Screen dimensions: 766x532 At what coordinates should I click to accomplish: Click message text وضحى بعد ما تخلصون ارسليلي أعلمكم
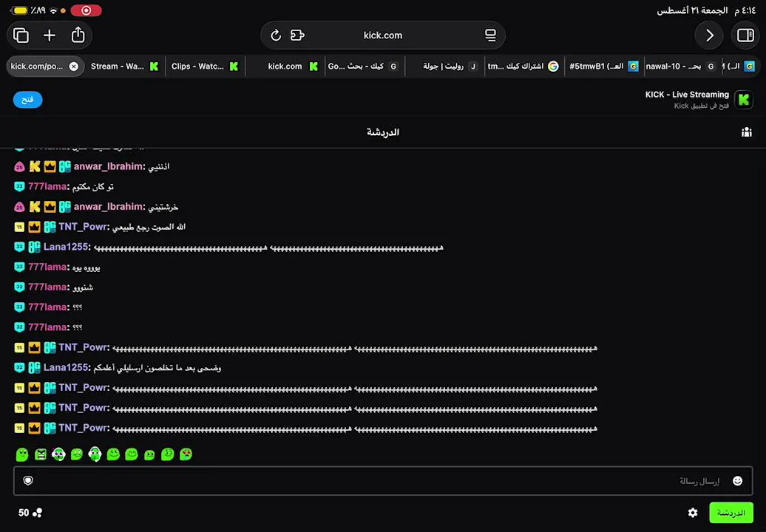(157, 367)
